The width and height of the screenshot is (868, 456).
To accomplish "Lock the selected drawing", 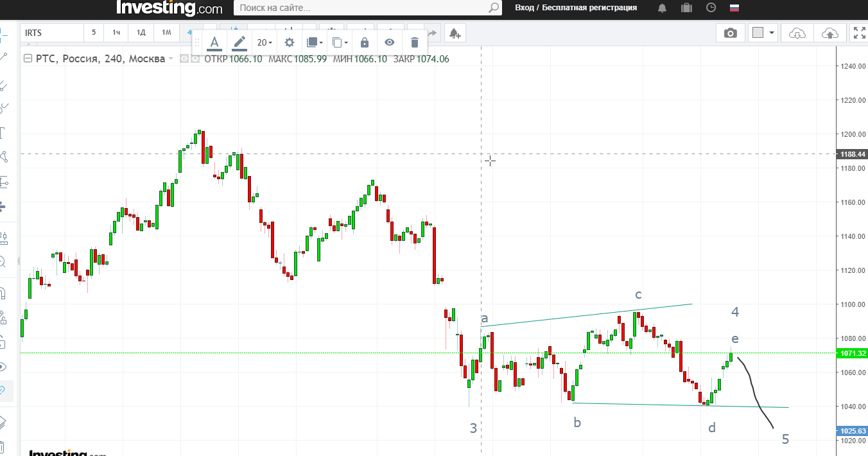I will tap(365, 42).
